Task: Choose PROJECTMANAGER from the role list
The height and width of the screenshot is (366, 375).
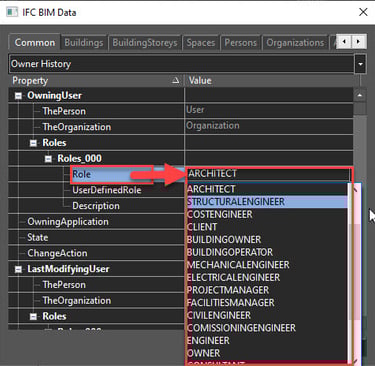Action: pos(267,290)
